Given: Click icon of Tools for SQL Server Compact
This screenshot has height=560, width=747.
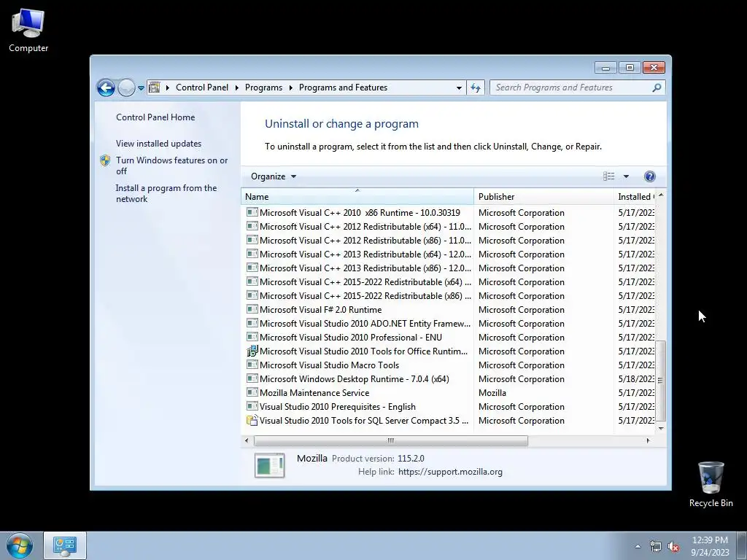Looking at the screenshot, I should [252, 420].
